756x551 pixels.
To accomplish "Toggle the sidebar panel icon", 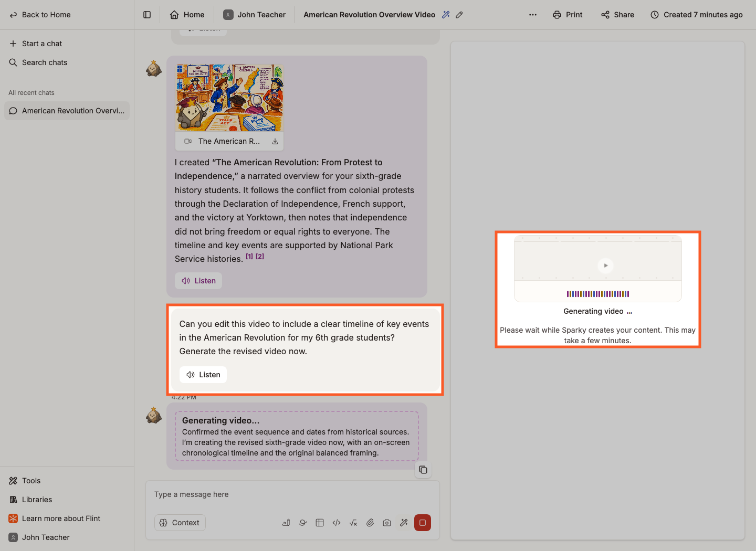I will tap(147, 15).
